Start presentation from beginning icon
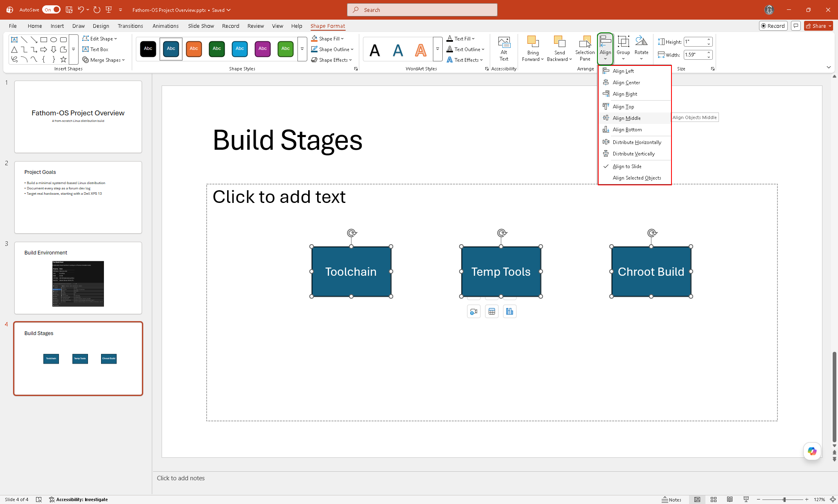Screen dimensions: 838x504 point(109,9)
